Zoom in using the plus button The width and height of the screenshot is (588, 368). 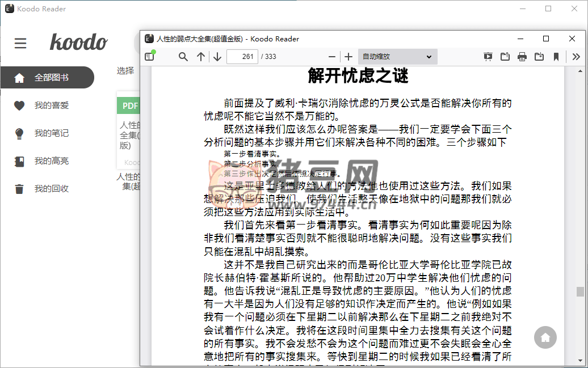[x=348, y=57]
